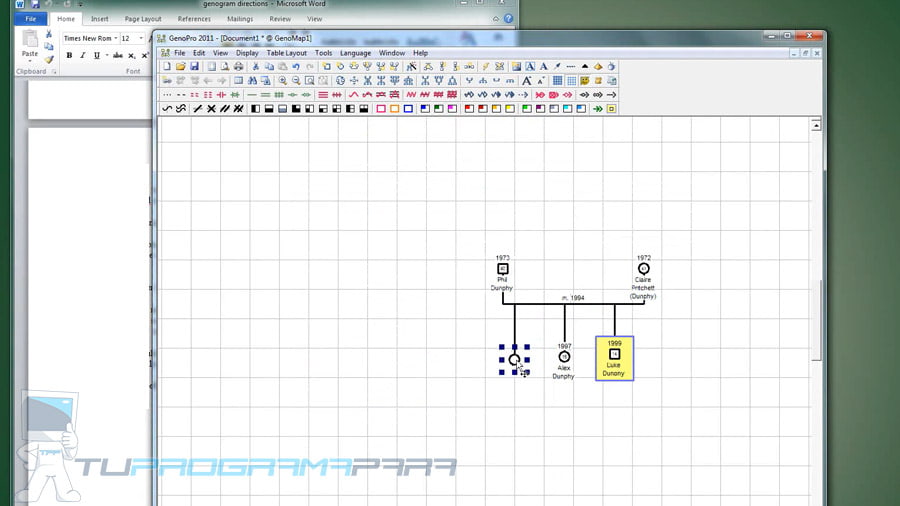Open the Underline style dropdown arrow
Image resolution: width=900 pixels, height=506 pixels.
(x=107, y=56)
